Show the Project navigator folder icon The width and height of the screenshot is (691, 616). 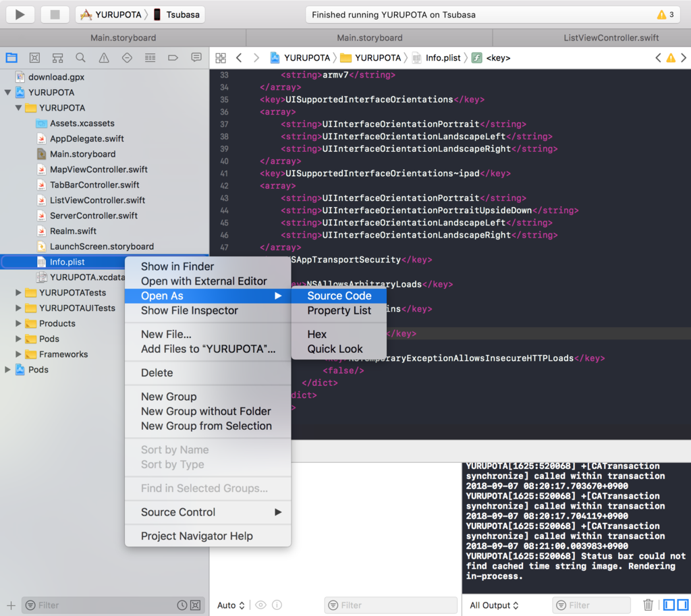(11, 58)
